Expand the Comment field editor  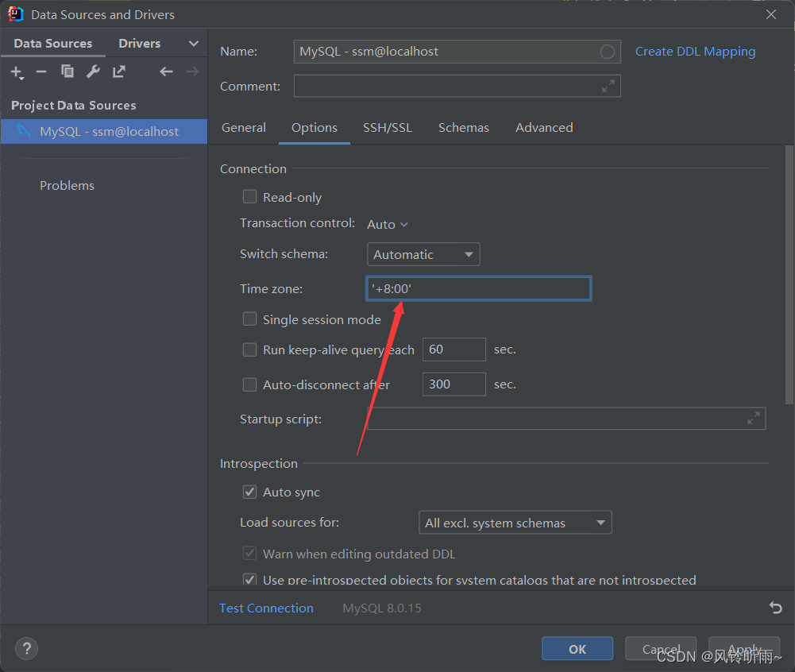608,86
